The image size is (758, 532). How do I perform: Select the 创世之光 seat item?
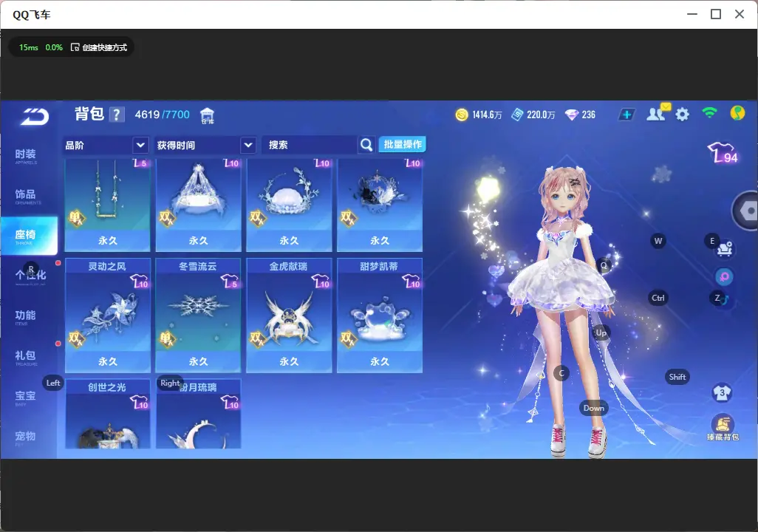(x=107, y=414)
